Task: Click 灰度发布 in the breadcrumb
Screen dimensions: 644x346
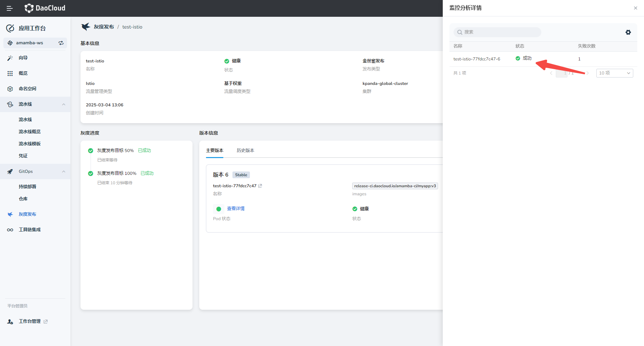Action: 104,27
